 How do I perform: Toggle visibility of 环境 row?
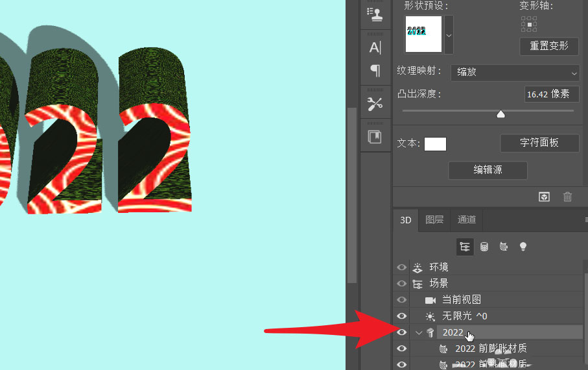pyautogui.click(x=401, y=267)
